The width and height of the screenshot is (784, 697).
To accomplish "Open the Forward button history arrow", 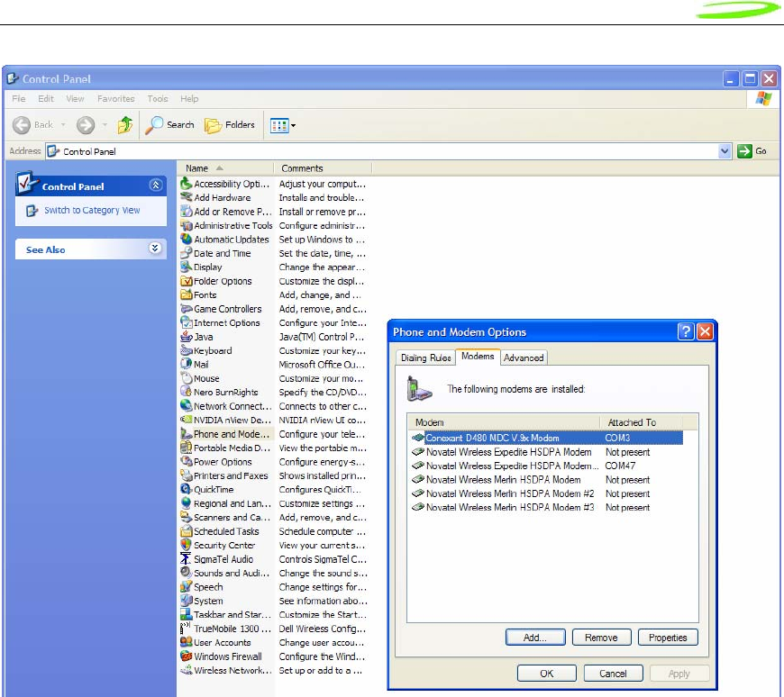I will tap(105, 125).
